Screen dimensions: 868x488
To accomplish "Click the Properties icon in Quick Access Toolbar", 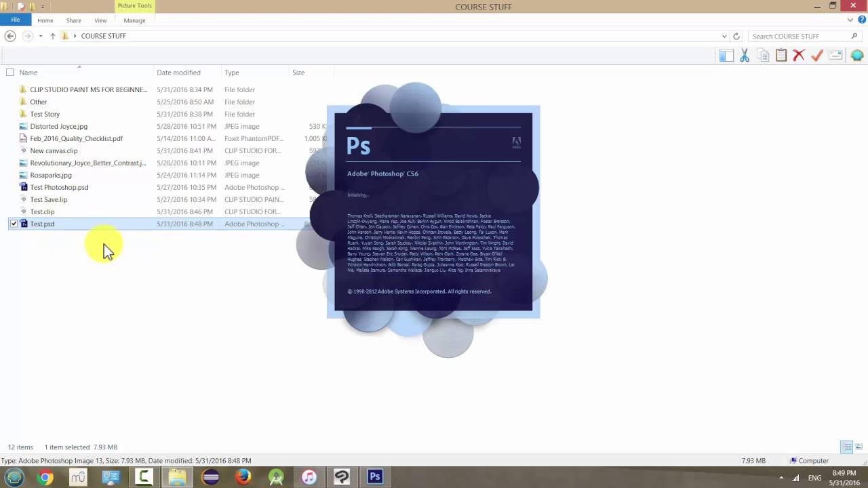I will [x=21, y=6].
